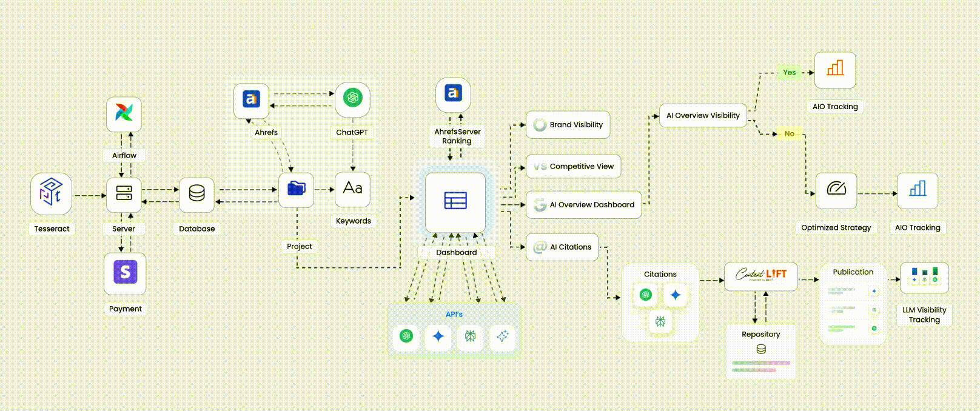
Task: Select the Gemini star in Citations card
Action: click(675, 295)
